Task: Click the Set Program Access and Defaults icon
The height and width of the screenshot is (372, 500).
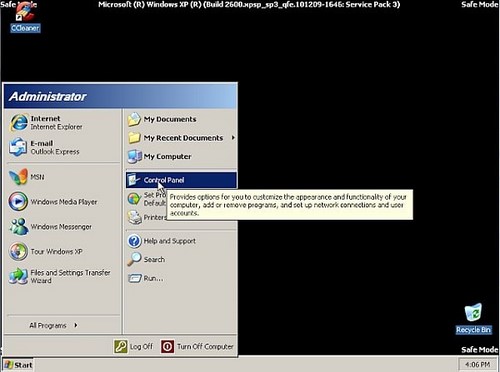Action: pyautogui.click(x=134, y=199)
